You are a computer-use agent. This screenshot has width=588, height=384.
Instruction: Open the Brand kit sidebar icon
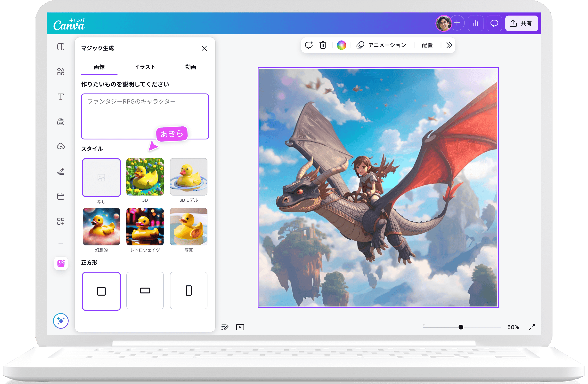61,122
